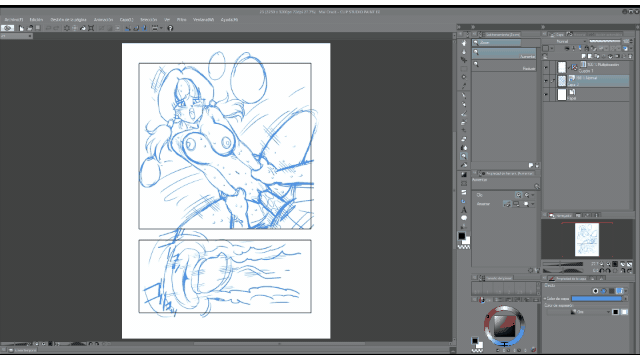This screenshot has height=360, width=640.
Task: Click the blue Color de capa swatch
Action: 596,299
